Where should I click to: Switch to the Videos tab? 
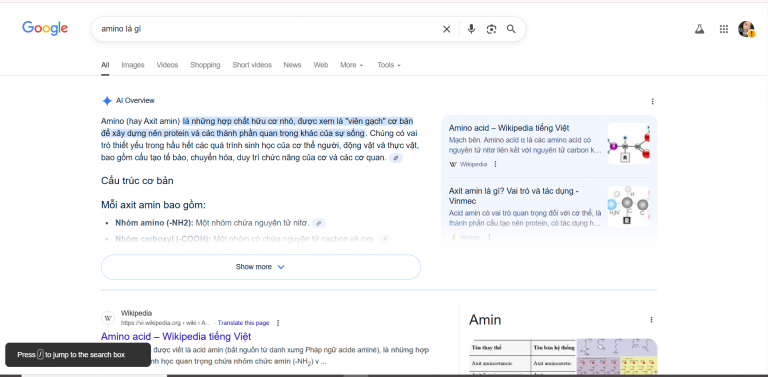pos(167,65)
